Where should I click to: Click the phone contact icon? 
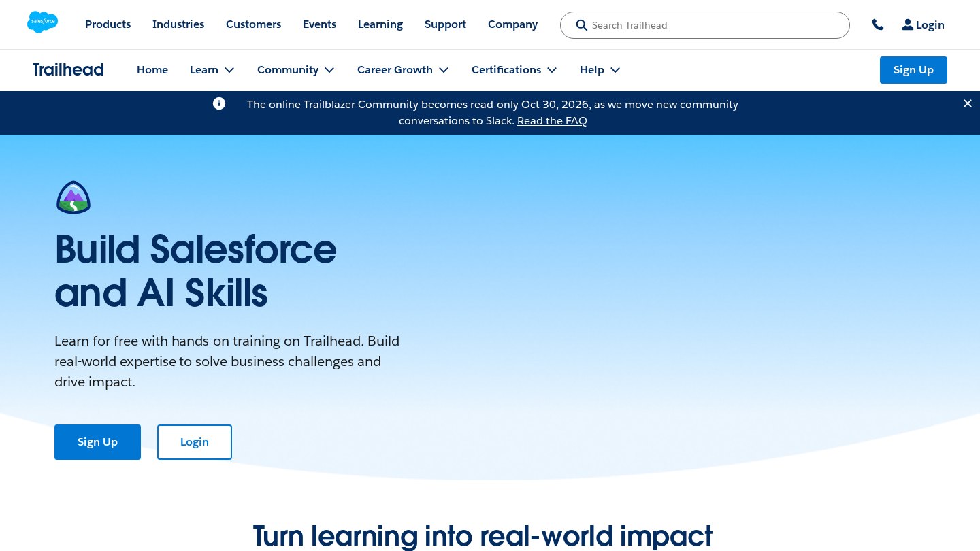tap(878, 24)
